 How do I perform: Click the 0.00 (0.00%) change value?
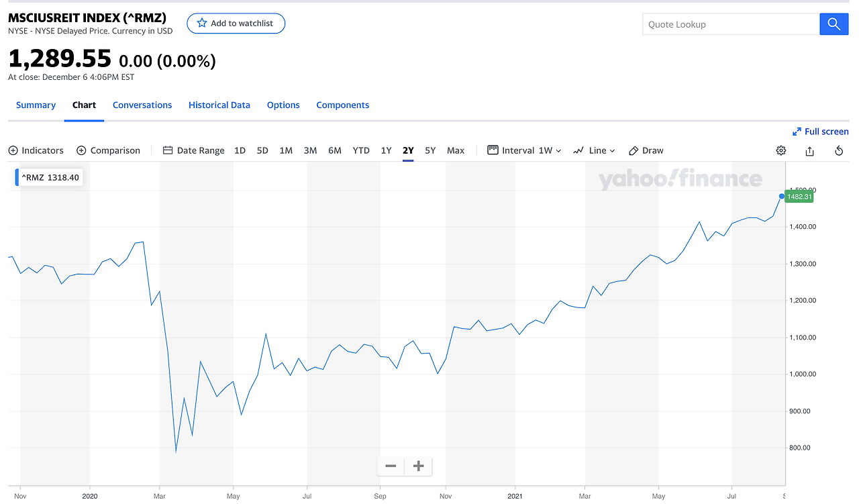(x=167, y=62)
